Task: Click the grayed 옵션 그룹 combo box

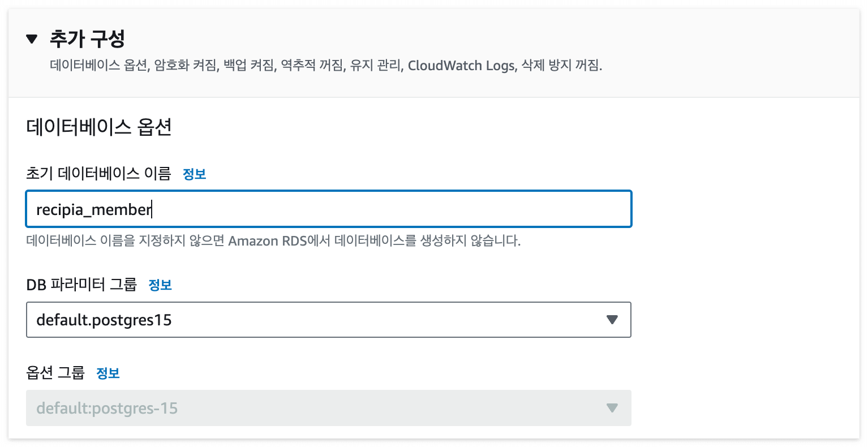Action: [328, 408]
